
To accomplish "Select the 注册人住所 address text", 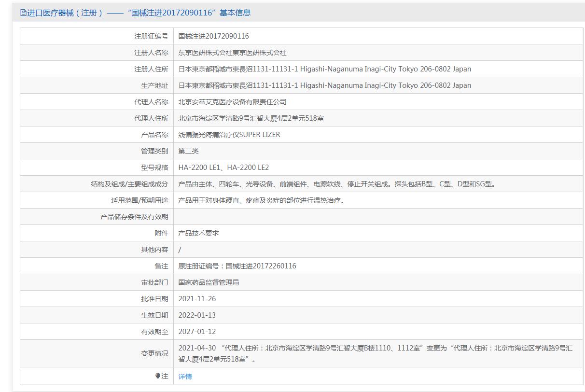I will pyautogui.click(x=324, y=69).
